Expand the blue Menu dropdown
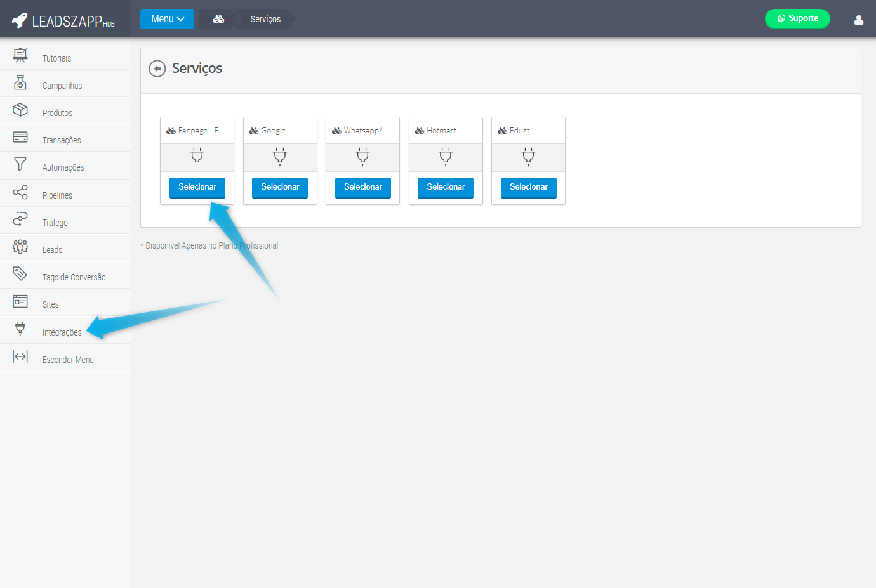 pos(167,19)
